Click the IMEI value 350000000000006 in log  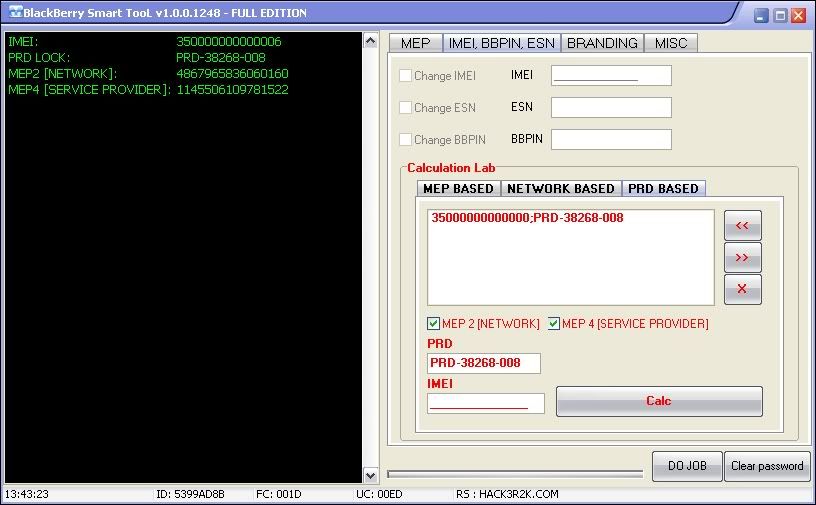228,42
